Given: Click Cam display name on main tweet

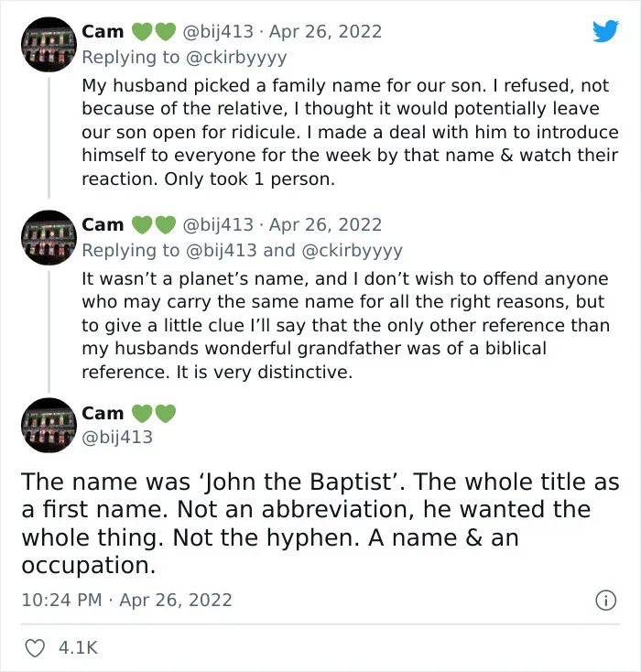Looking at the screenshot, I should coord(103,414).
